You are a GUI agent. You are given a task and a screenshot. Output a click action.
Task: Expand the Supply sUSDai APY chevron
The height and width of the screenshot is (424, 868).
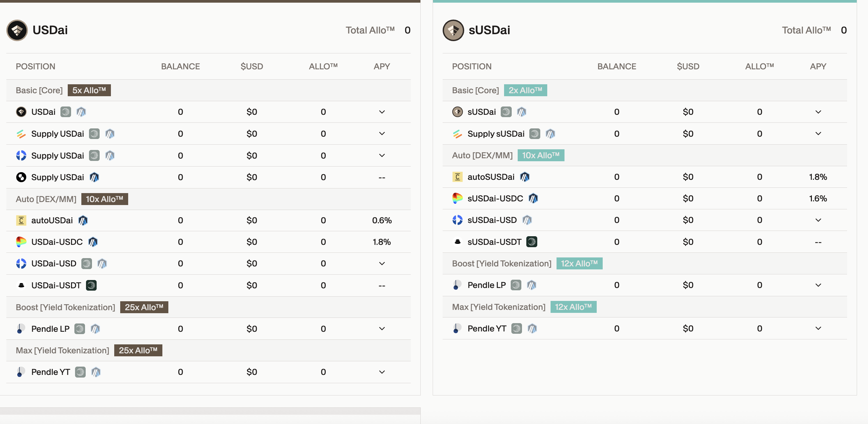click(x=818, y=134)
